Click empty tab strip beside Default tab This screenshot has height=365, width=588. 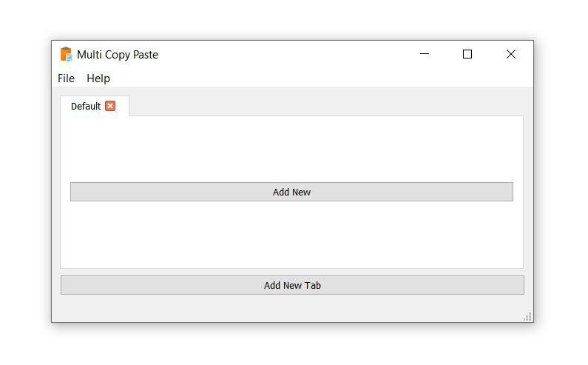tap(326, 105)
